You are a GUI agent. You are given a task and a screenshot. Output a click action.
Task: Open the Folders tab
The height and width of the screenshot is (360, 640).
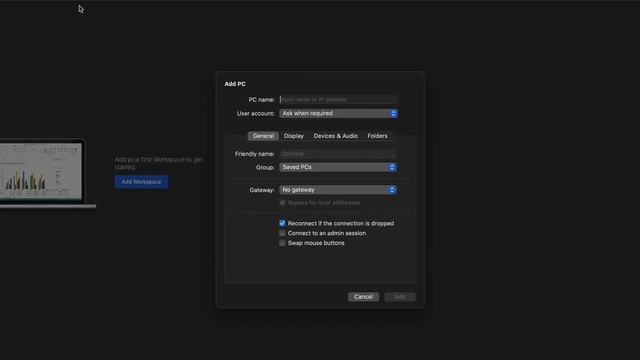pos(377,136)
